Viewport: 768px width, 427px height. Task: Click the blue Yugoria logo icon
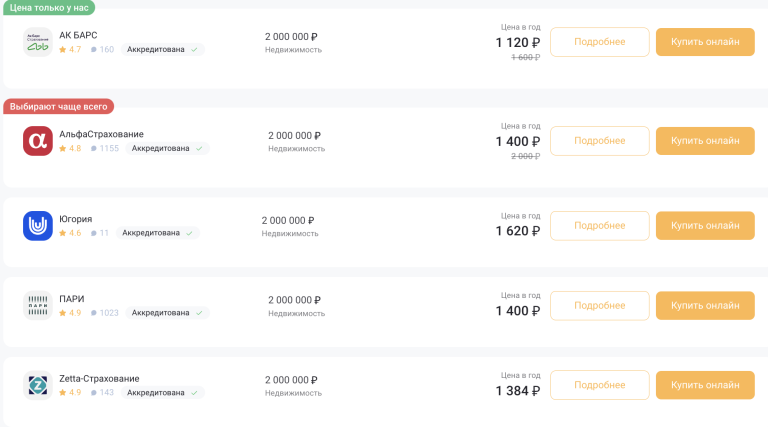pyautogui.click(x=38, y=226)
